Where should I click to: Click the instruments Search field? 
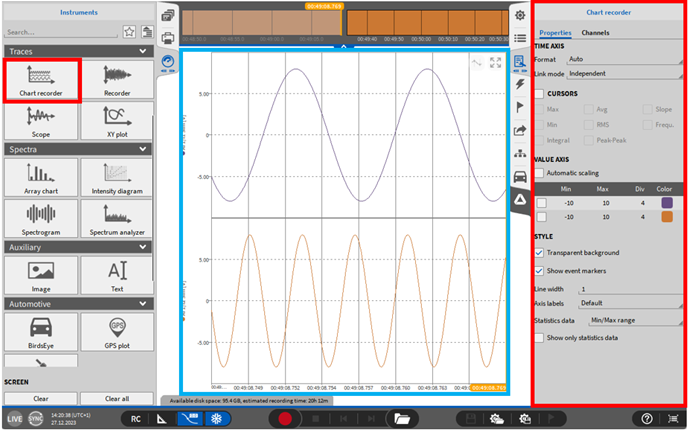[x=58, y=31]
